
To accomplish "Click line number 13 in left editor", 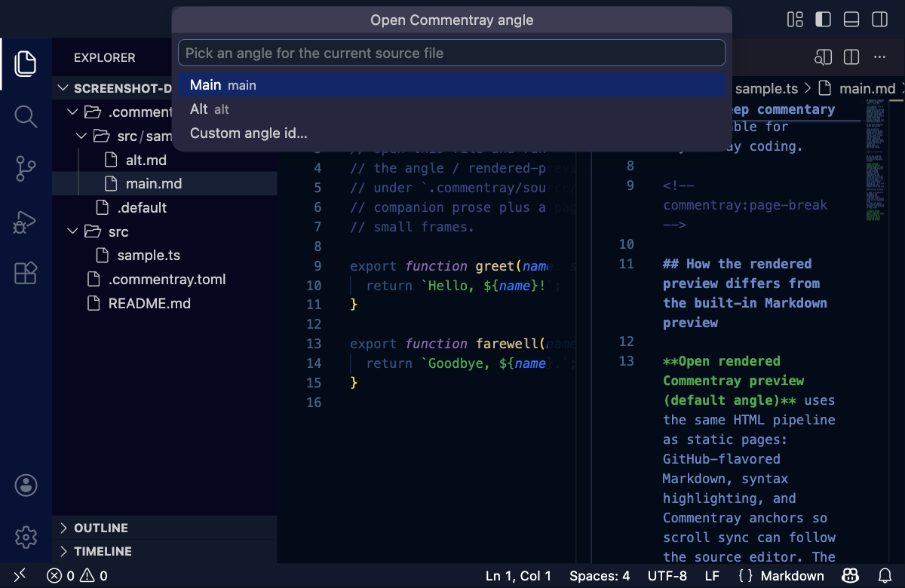I will coord(314,344).
